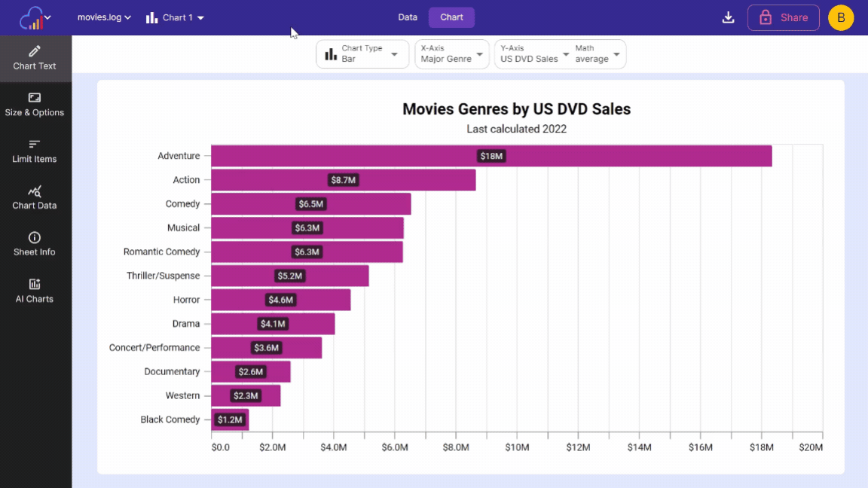
Task: Switch to the Data tab
Action: (408, 18)
